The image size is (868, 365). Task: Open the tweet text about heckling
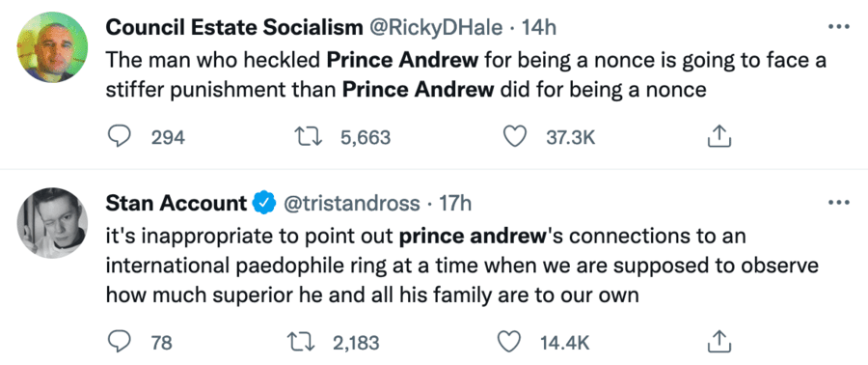click(466, 74)
